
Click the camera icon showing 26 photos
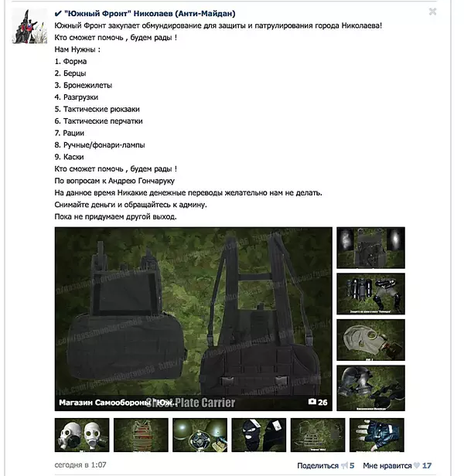(312, 402)
